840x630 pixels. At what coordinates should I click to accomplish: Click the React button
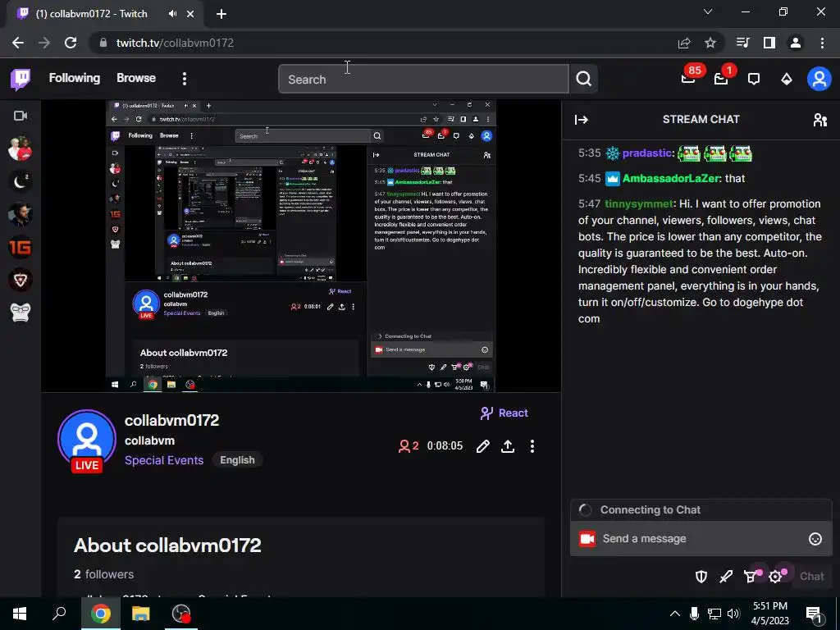[x=504, y=413]
